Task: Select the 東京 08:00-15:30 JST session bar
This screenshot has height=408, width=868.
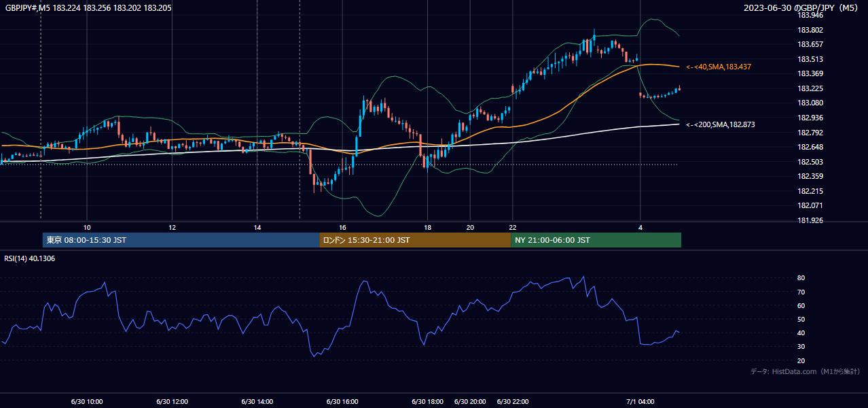Action: pos(181,240)
